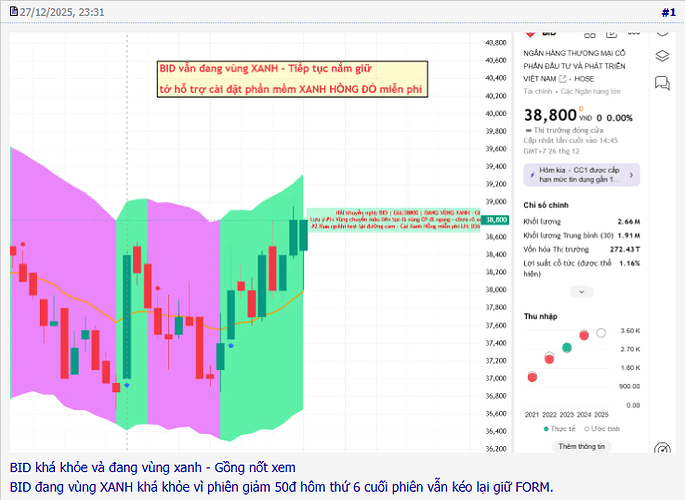Screen dimensions: 685x500
Task: Click the last tall green candle on the chart
Action: click(303, 235)
